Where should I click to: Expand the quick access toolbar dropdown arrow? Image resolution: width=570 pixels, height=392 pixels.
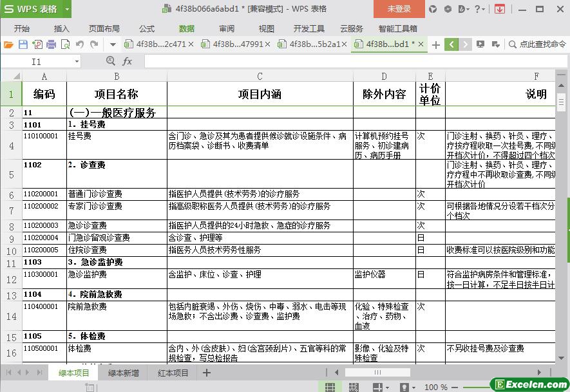pyautogui.click(x=113, y=44)
